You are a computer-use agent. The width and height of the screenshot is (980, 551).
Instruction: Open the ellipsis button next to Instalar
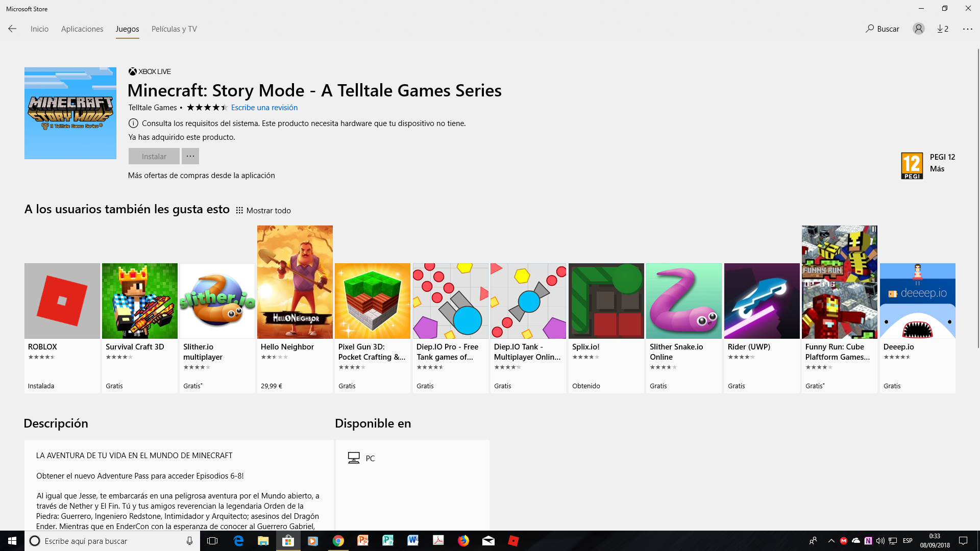coord(190,156)
